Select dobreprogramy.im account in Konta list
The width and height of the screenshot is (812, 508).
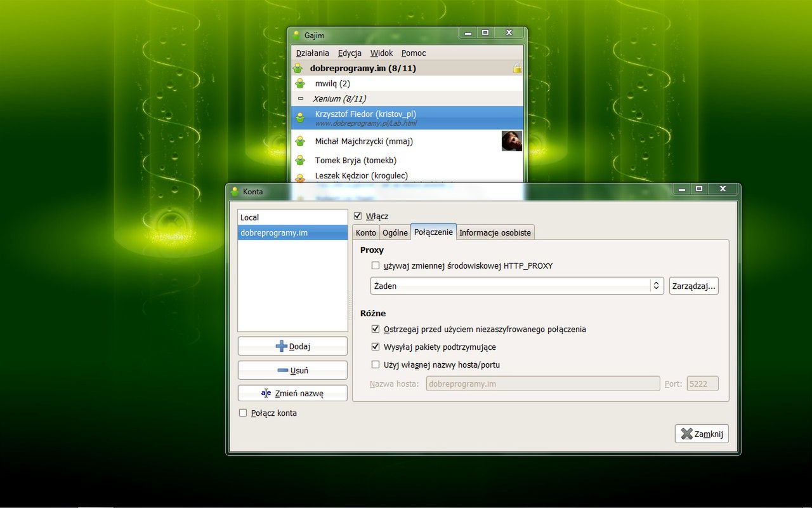pyautogui.click(x=292, y=233)
